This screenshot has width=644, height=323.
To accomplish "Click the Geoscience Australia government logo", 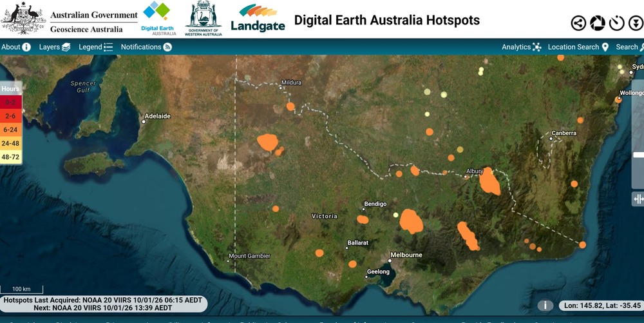I will click(69, 19).
